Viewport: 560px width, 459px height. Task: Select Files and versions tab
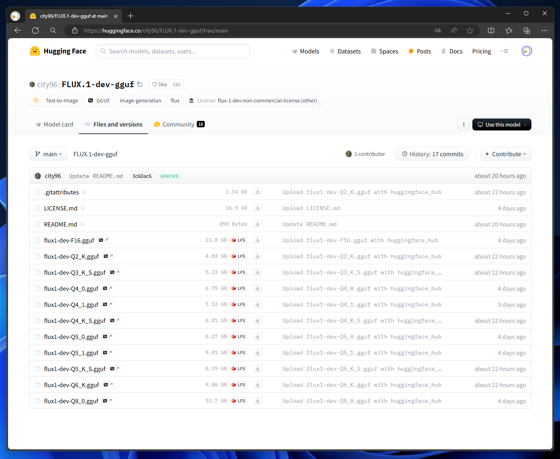coord(114,124)
